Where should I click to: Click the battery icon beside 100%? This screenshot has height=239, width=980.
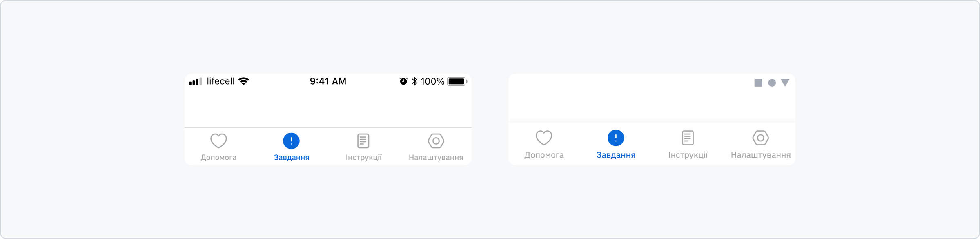457,81
